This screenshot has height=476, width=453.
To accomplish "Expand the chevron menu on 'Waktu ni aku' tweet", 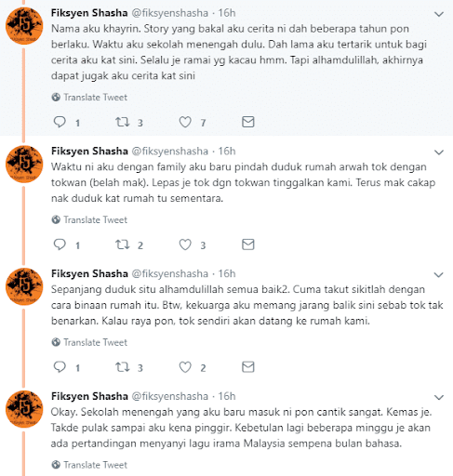I will tap(439, 152).
